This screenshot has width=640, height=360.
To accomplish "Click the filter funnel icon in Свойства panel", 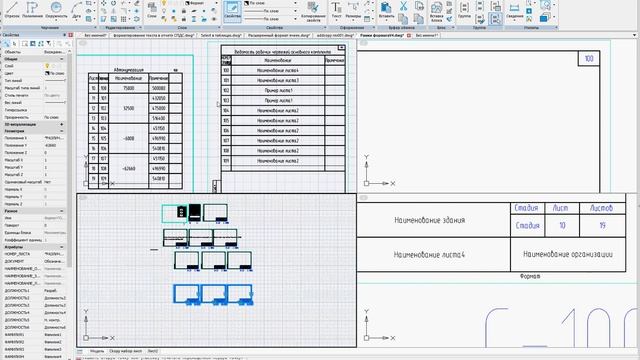I will tap(49, 43).
